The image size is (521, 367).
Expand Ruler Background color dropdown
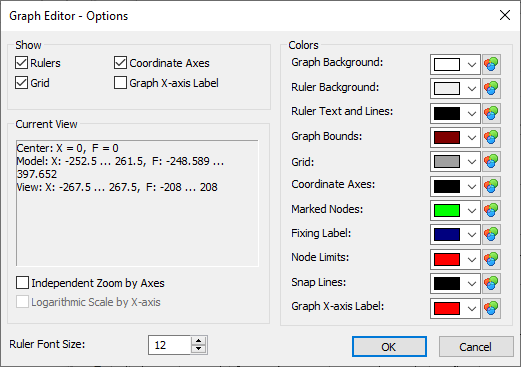pos(472,89)
